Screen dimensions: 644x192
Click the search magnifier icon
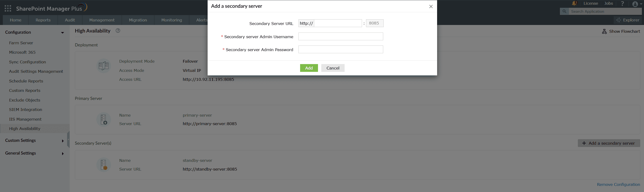point(564,12)
